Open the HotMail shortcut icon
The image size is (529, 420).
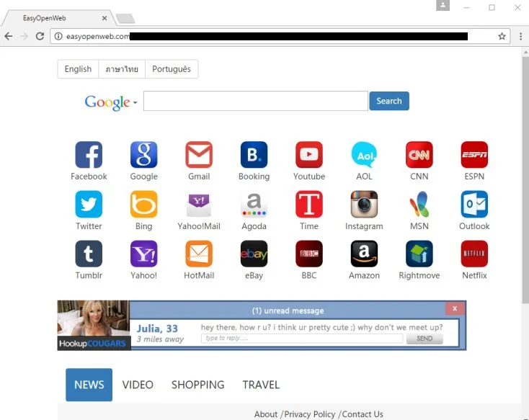[199, 254]
